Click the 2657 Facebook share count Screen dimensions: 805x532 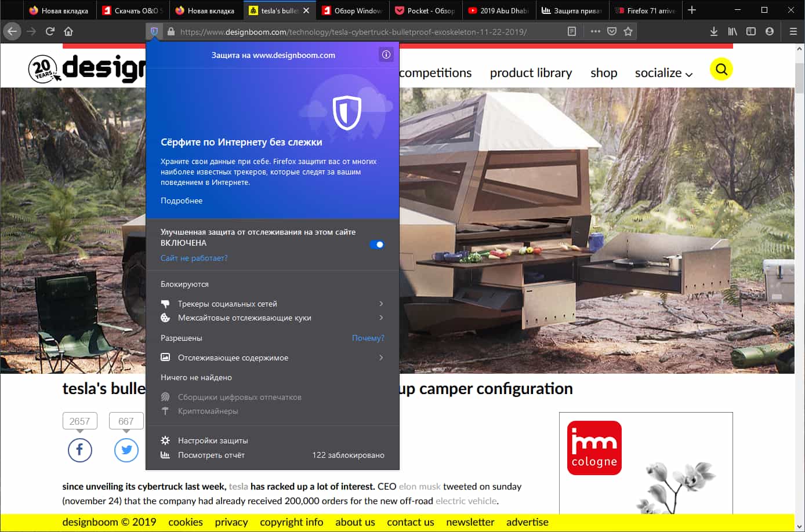[x=80, y=421]
